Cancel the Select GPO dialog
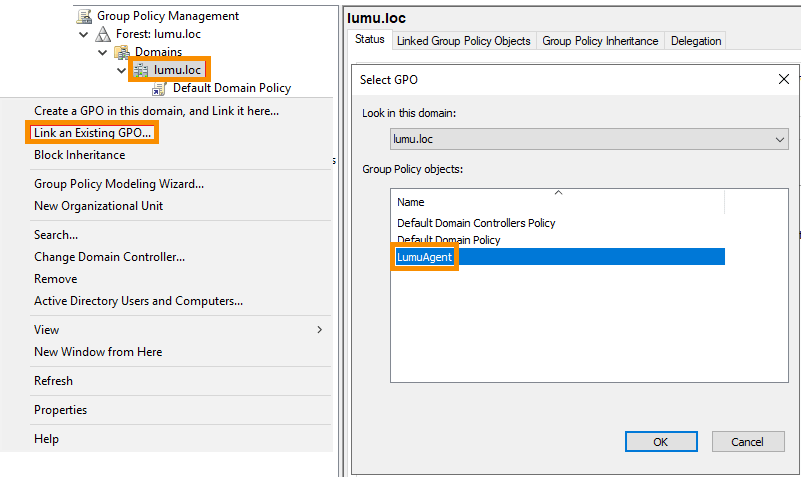The image size is (805, 478). tap(748, 442)
